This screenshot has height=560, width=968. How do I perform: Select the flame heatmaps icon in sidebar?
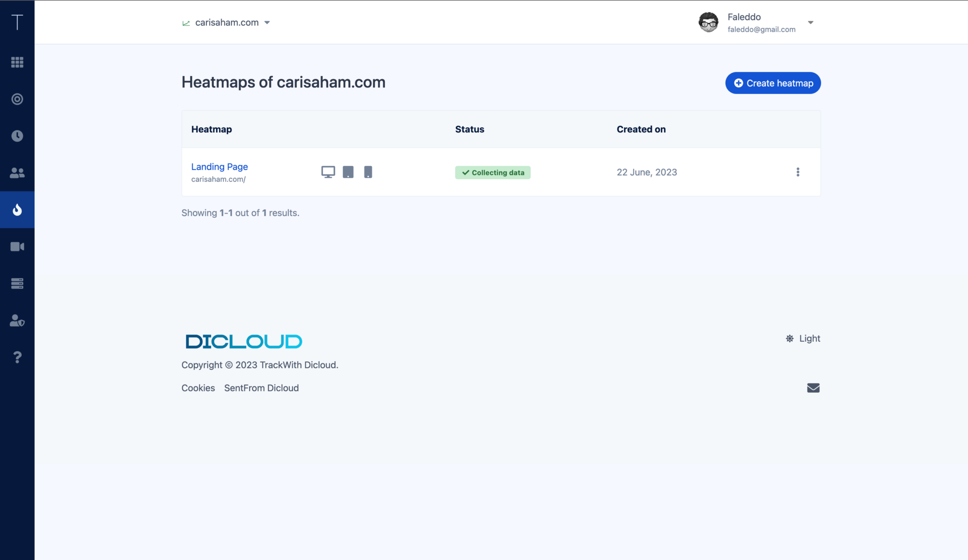[17, 210]
